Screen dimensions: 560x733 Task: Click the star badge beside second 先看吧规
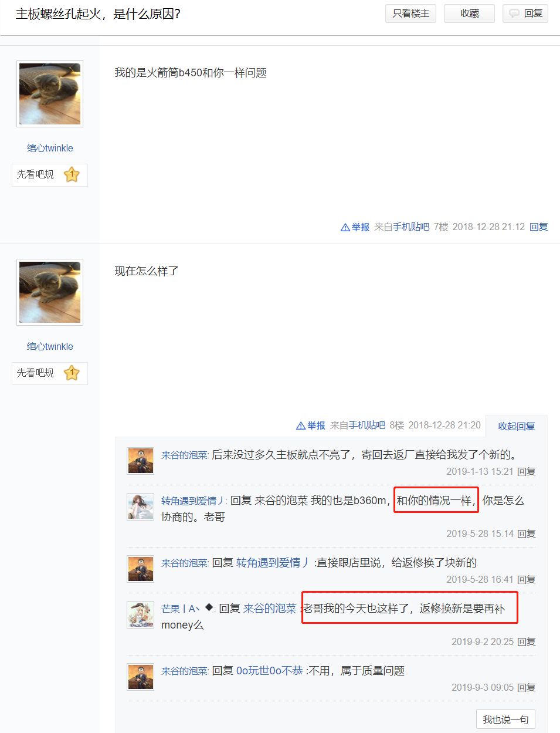[x=72, y=373]
